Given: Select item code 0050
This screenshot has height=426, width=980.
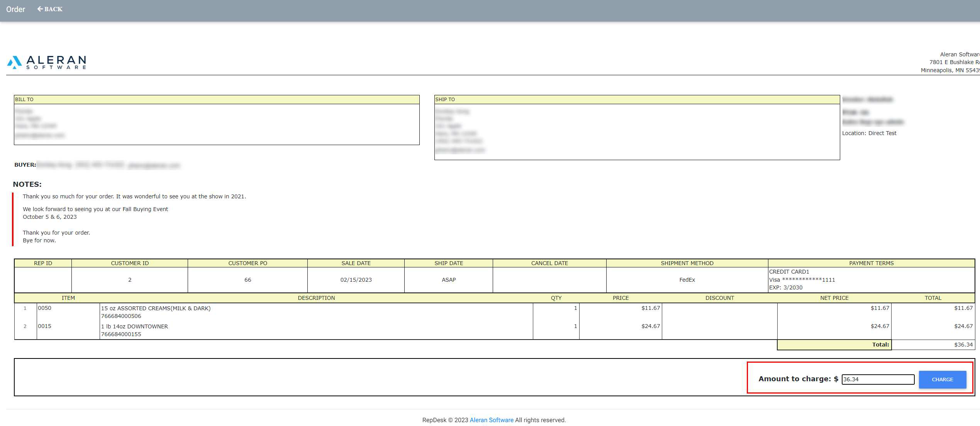Looking at the screenshot, I should [x=44, y=308].
